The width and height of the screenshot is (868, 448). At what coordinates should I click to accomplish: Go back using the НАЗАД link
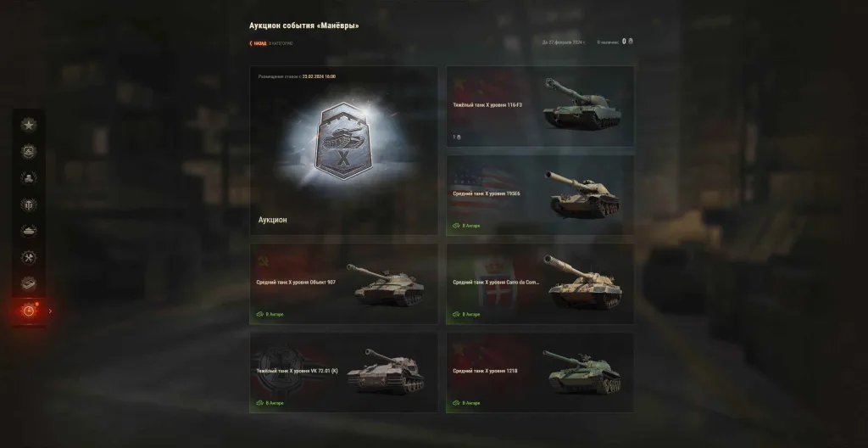tap(259, 43)
